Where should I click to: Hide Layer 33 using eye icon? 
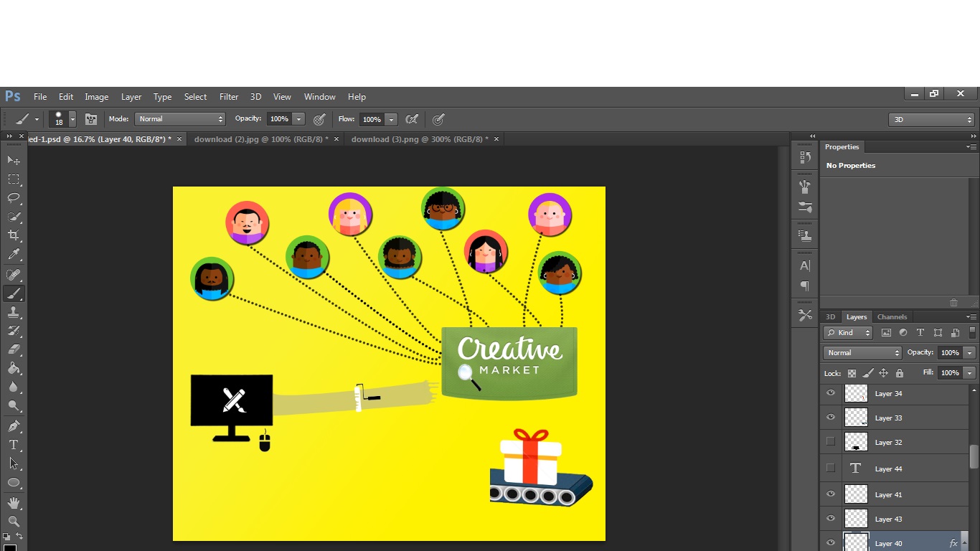pos(831,417)
